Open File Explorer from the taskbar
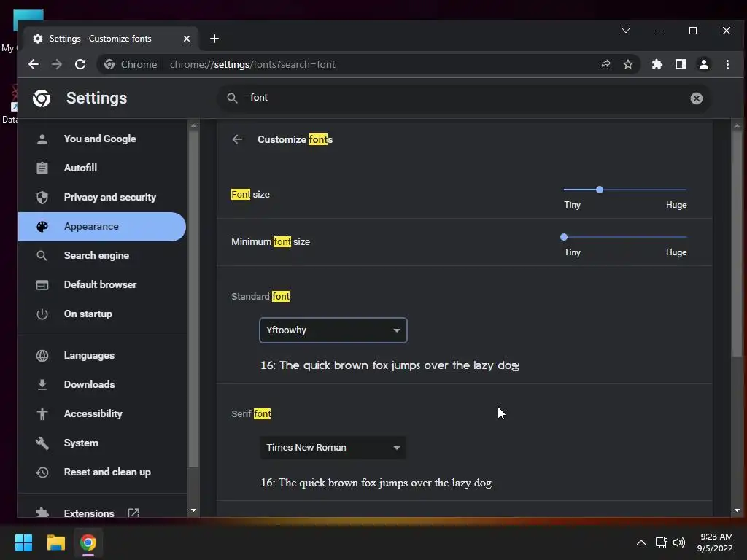The width and height of the screenshot is (747, 560). pyautogui.click(x=55, y=542)
